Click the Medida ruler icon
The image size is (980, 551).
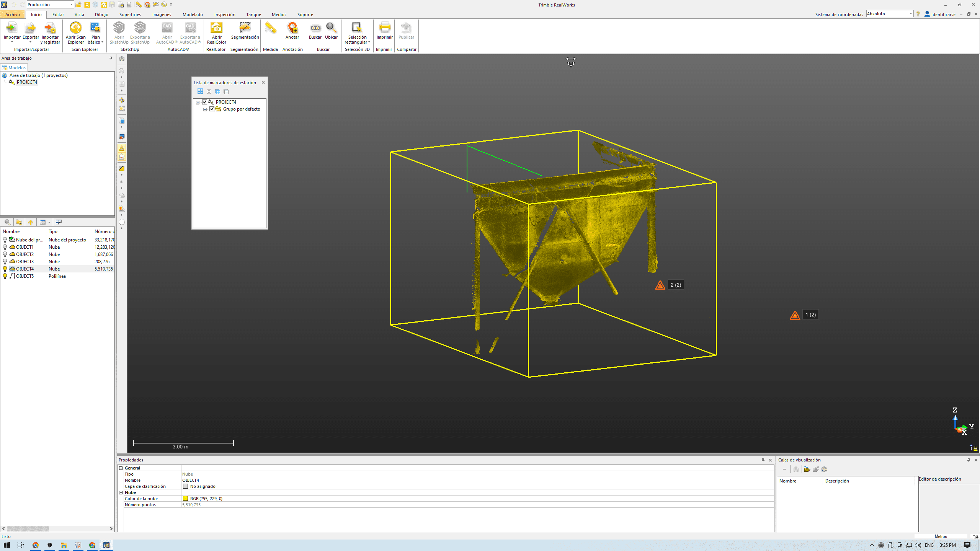coord(270,28)
